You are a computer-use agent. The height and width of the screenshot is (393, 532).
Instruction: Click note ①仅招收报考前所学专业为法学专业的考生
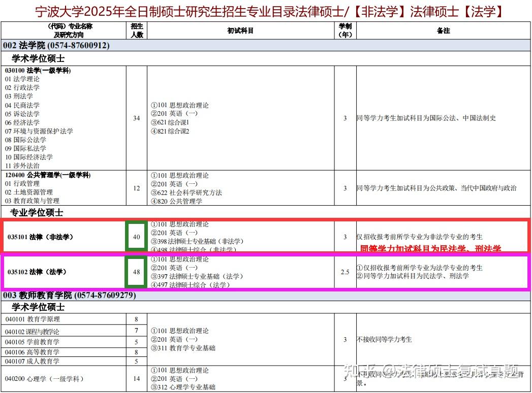point(420,268)
